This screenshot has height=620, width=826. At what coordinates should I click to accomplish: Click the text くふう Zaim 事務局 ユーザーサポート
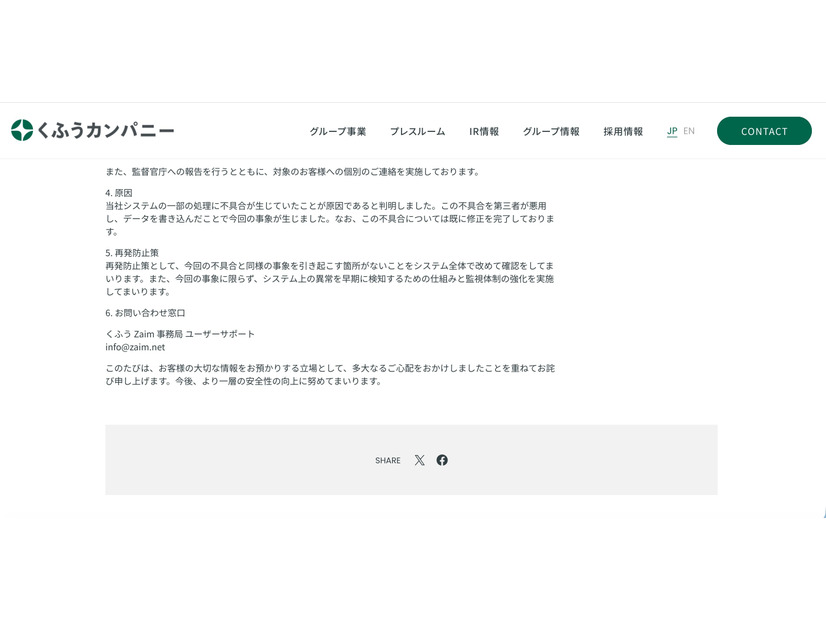click(180, 334)
